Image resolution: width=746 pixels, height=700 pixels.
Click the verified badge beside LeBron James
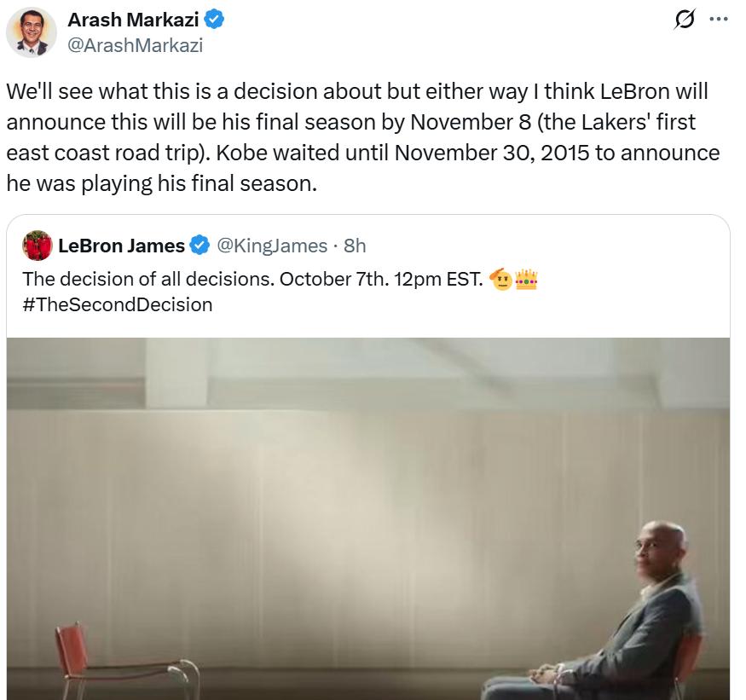coord(200,246)
